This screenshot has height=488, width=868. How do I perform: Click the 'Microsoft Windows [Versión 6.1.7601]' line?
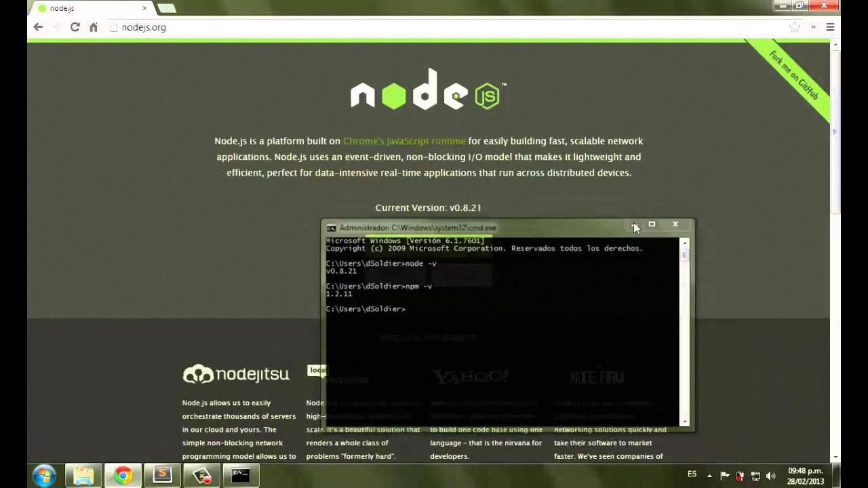pos(405,241)
